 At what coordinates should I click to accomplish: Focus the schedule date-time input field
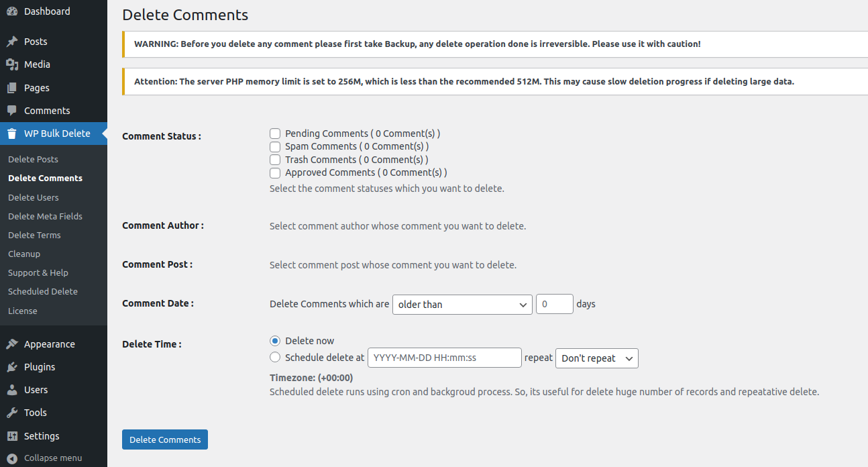[444, 358]
